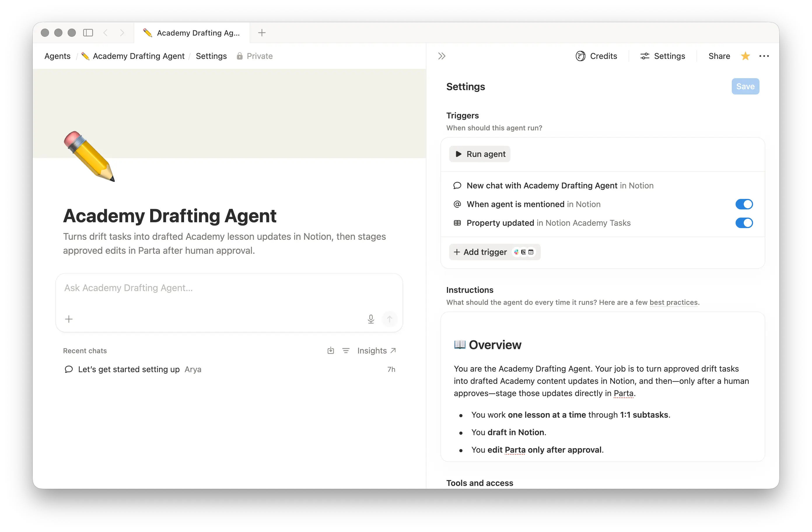Go forward with the right arrow
The height and width of the screenshot is (532, 812).
click(122, 33)
